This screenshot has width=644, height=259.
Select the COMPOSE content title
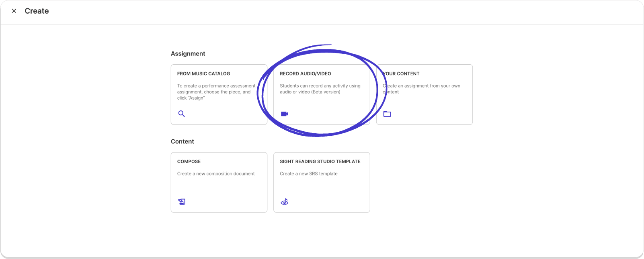click(x=189, y=161)
